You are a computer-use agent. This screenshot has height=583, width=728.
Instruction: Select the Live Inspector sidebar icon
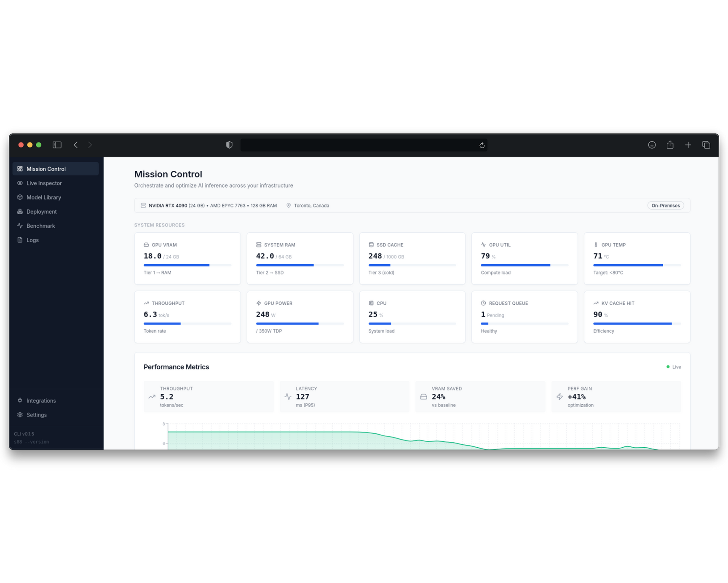click(20, 183)
